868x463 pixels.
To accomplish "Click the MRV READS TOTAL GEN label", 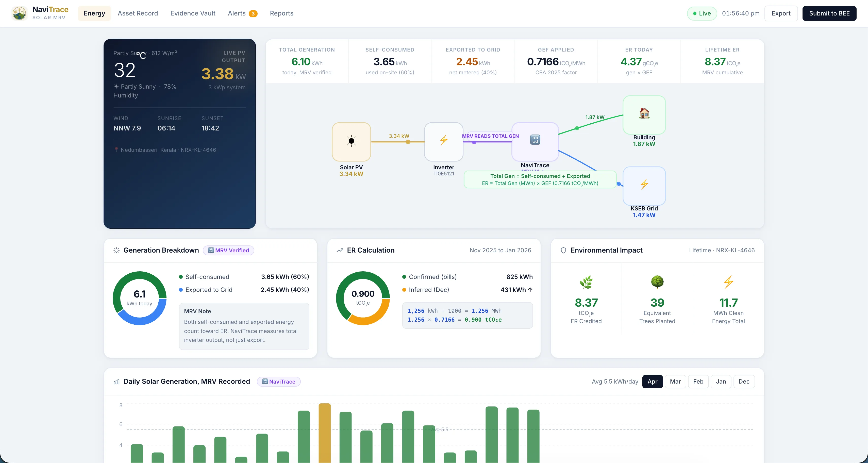I will point(490,136).
